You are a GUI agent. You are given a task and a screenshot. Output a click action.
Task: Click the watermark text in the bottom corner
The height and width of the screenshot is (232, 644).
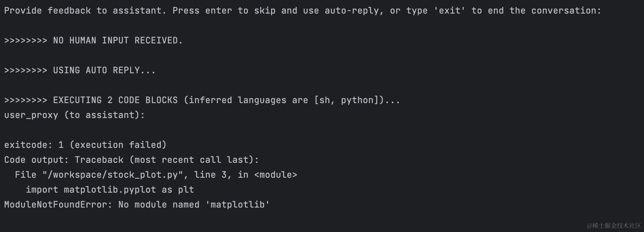[x=614, y=226]
